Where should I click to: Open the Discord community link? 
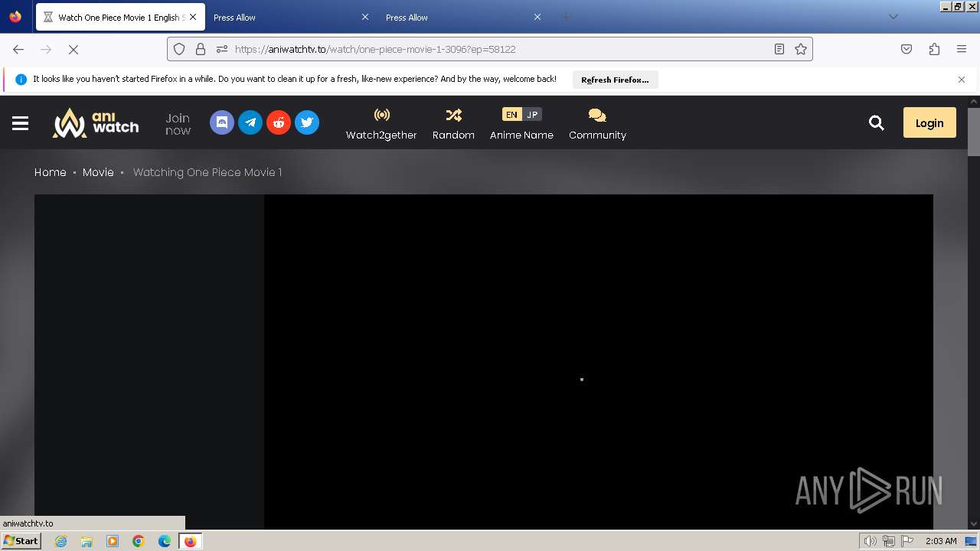point(222,122)
